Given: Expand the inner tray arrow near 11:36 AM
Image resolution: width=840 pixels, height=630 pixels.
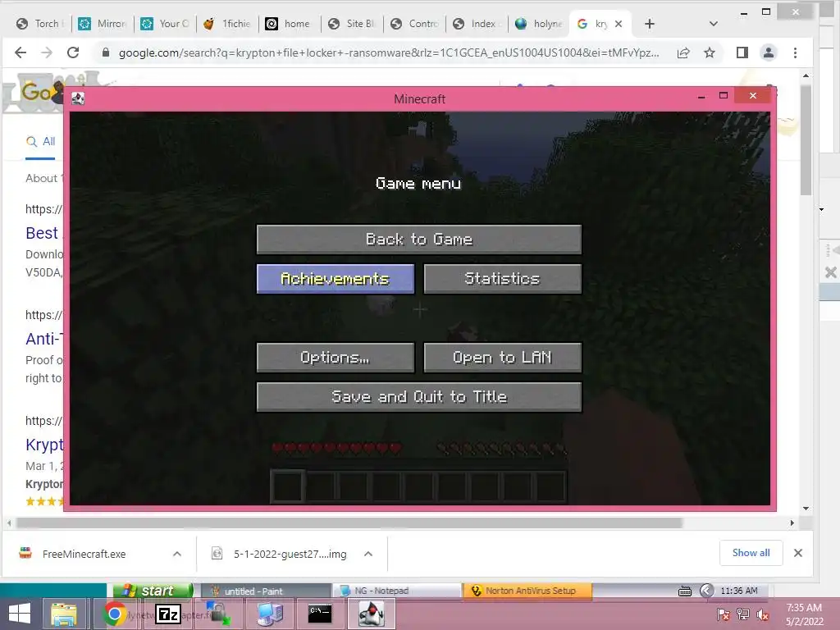Looking at the screenshot, I should pos(706,591).
